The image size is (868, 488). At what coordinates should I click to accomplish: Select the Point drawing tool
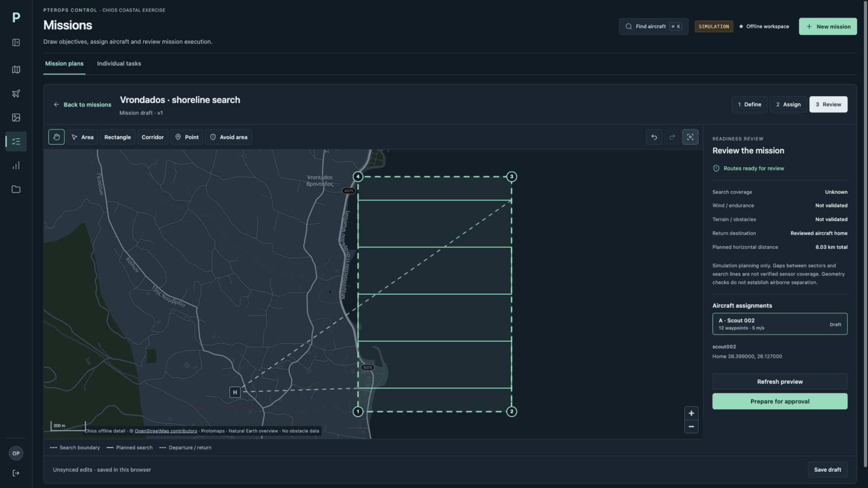[187, 137]
